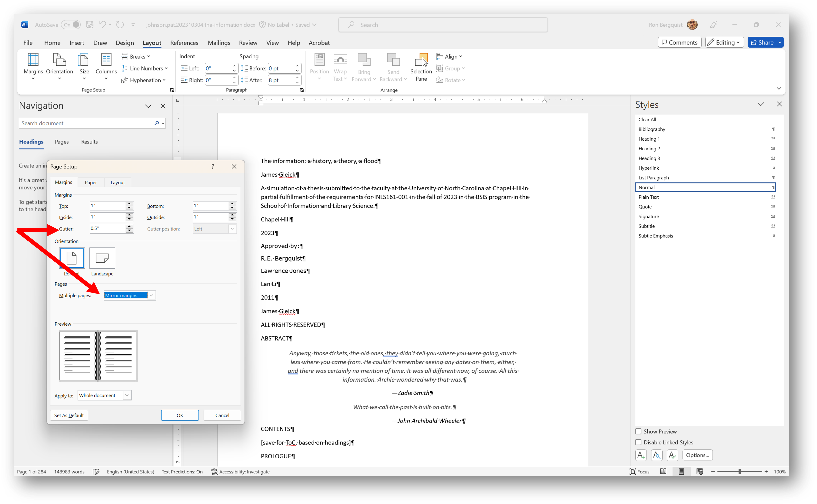Open the Selection Pane

421,66
